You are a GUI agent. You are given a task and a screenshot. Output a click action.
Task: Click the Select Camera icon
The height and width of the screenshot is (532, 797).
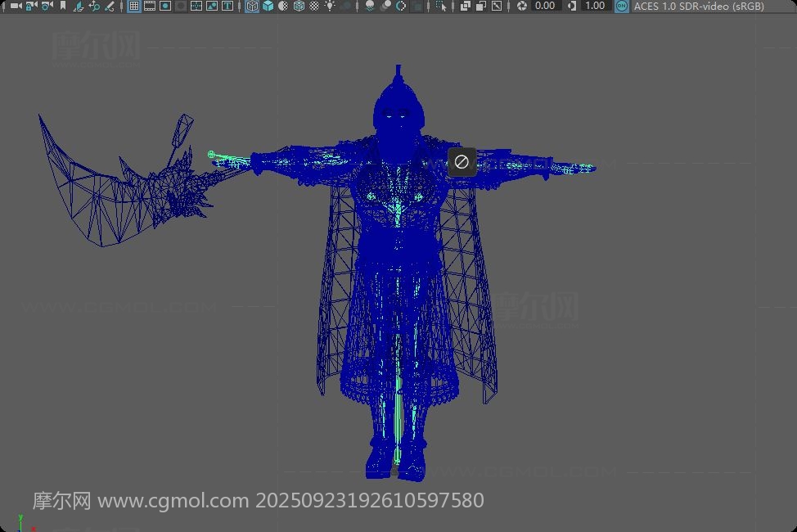click(x=15, y=6)
